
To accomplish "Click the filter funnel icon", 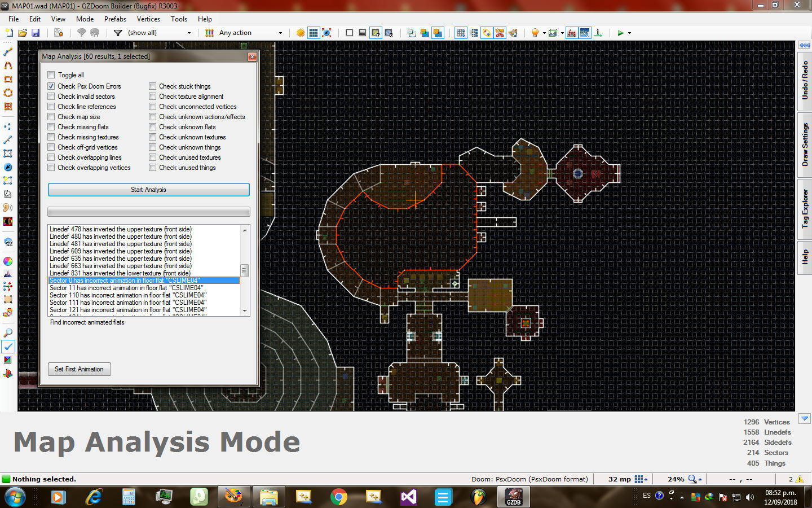I will (118, 33).
